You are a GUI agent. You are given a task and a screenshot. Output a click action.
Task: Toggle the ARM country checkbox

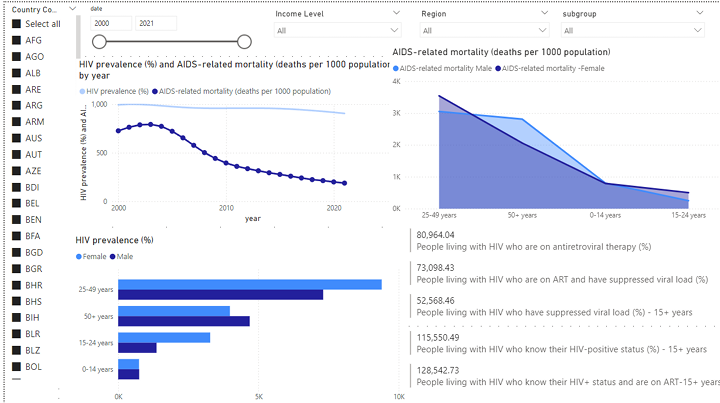pos(17,122)
